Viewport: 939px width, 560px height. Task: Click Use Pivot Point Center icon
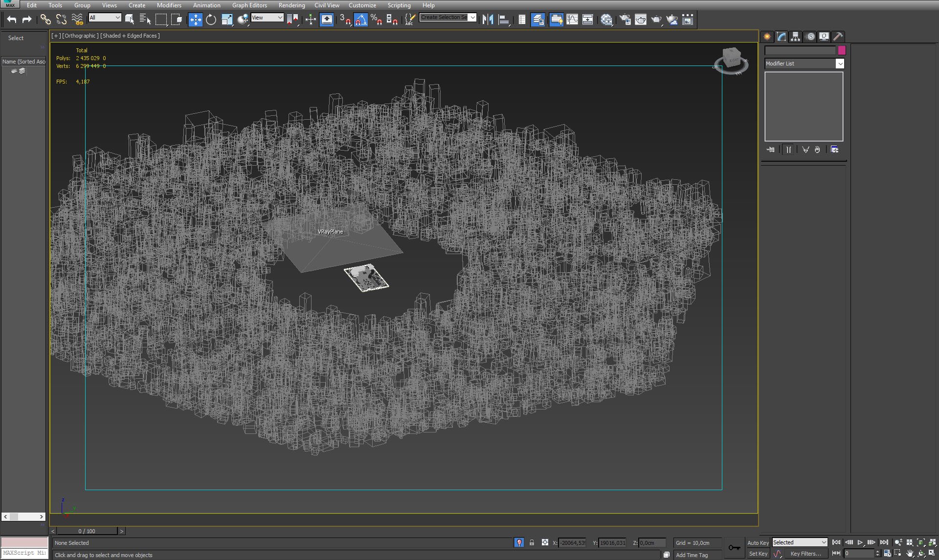292,20
